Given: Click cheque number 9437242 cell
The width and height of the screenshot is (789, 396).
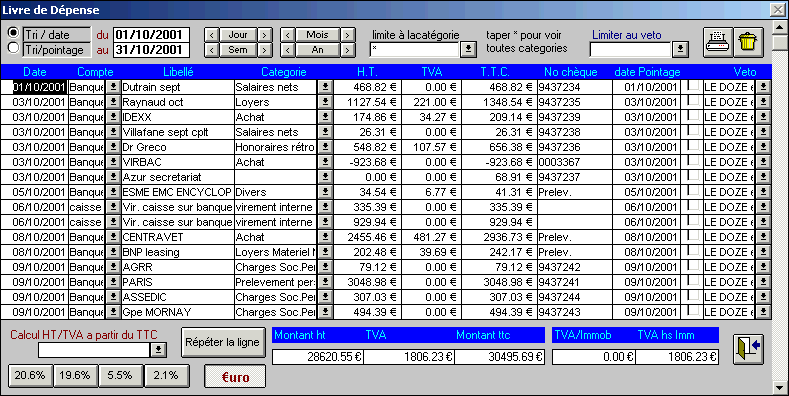Looking at the screenshot, I should coord(575,267).
